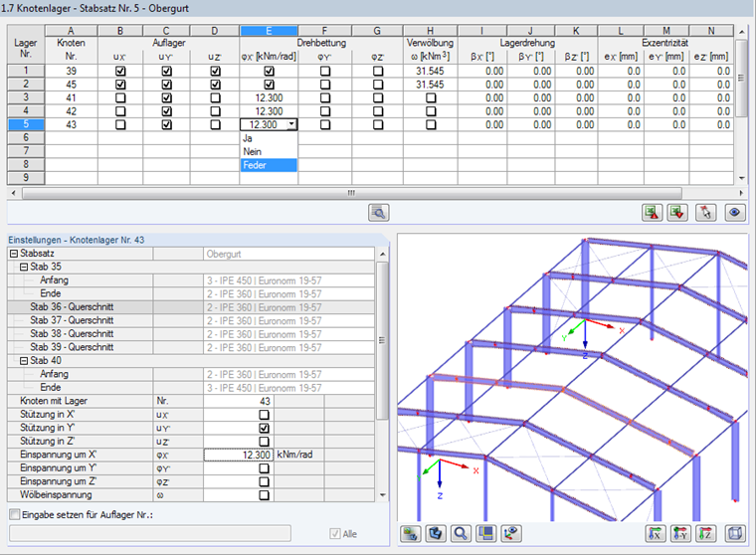The width and height of the screenshot is (756, 555).
Task: Check 'Eingabe setzen für Auflager Nr.'
Action: [15, 514]
